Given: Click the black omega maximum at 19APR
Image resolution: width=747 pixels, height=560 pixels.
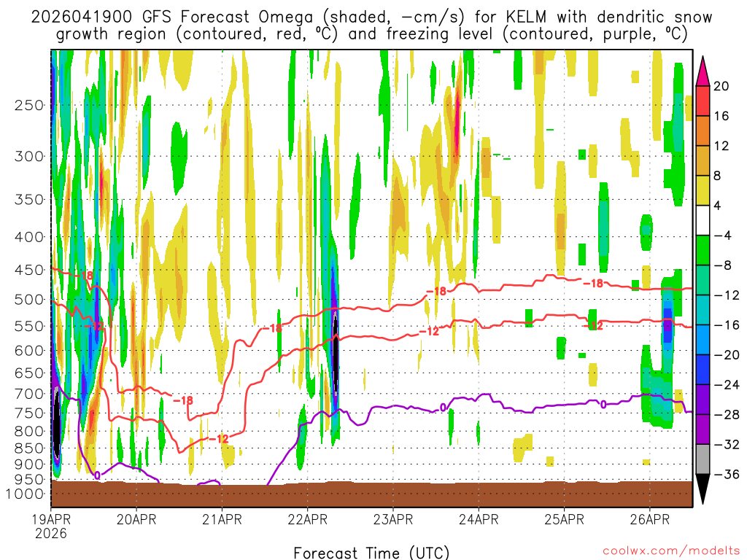Looking at the screenshot, I should (56, 424).
